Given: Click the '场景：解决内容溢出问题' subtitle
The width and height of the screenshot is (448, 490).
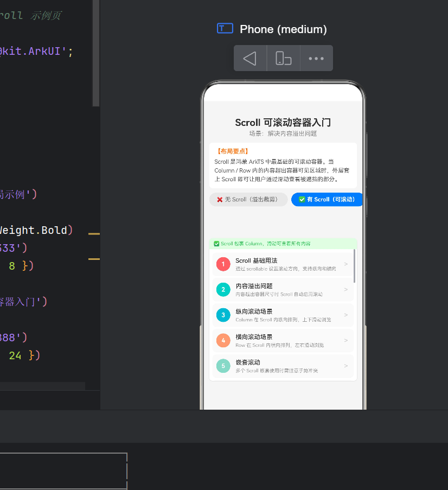Looking at the screenshot, I should [x=283, y=133].
